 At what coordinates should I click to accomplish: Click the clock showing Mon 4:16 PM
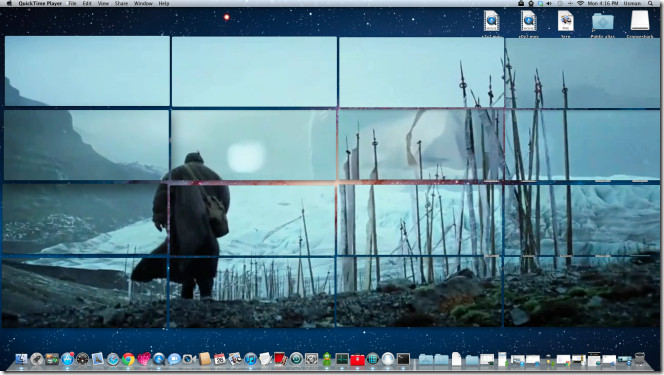(603, 3)
